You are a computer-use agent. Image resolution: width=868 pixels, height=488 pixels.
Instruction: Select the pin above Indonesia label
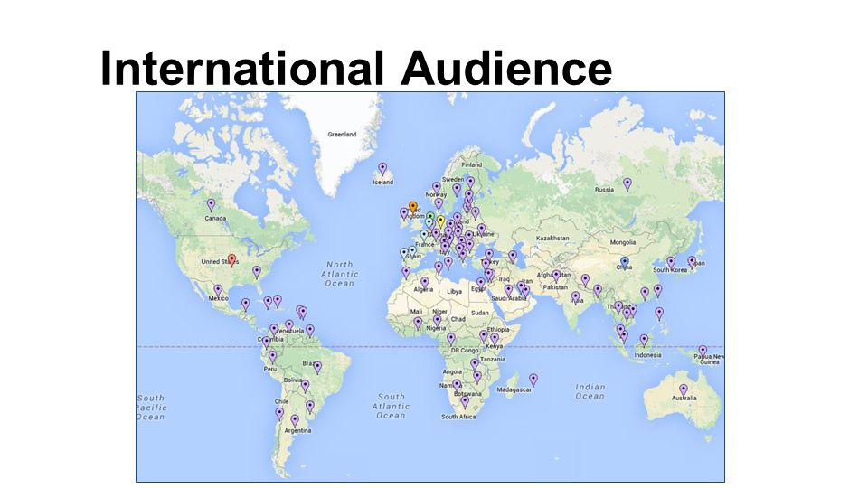coord(644,340)
